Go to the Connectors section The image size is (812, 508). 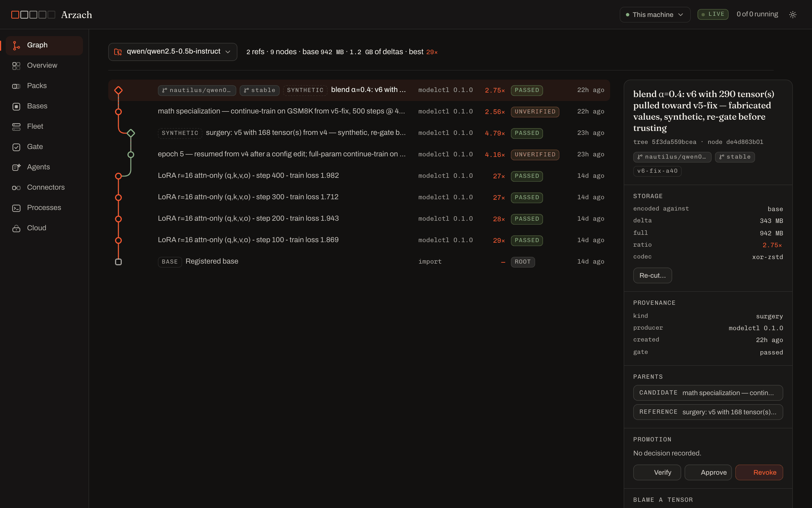click(x=44, y=187)
